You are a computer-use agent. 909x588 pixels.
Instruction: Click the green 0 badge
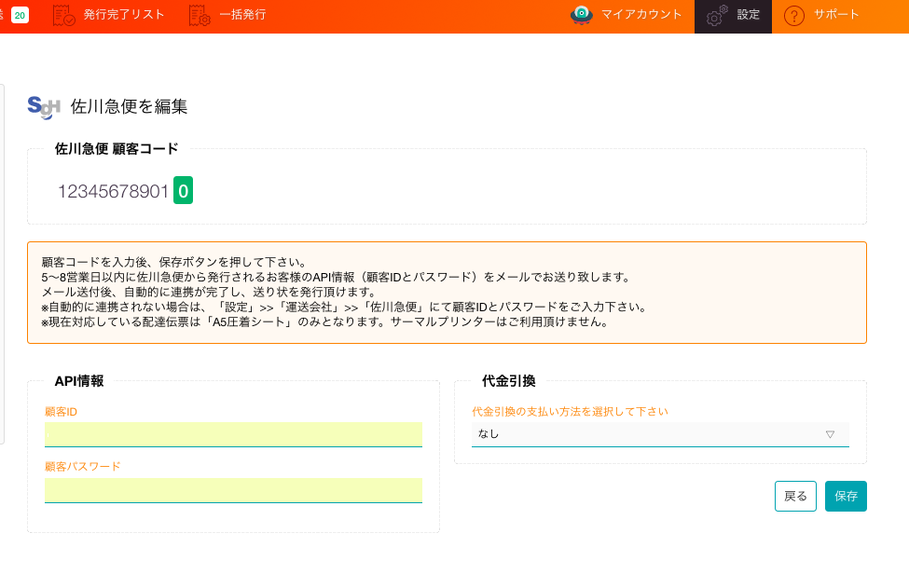[183, 191]
